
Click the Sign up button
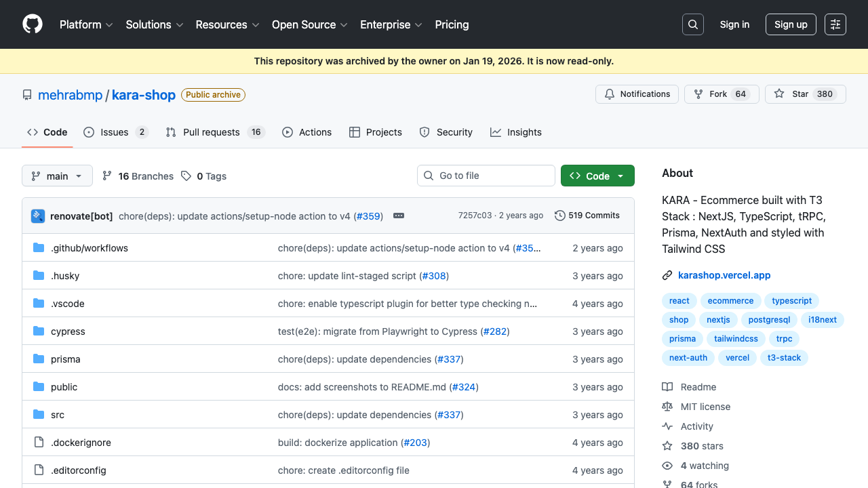(791, 24)
